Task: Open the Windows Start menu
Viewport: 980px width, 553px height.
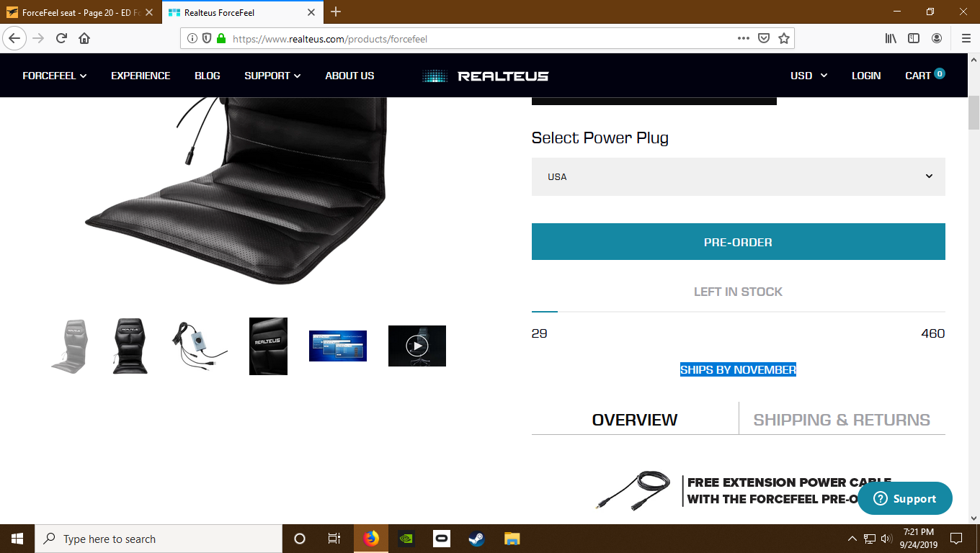Action: (x=17, y=539)
